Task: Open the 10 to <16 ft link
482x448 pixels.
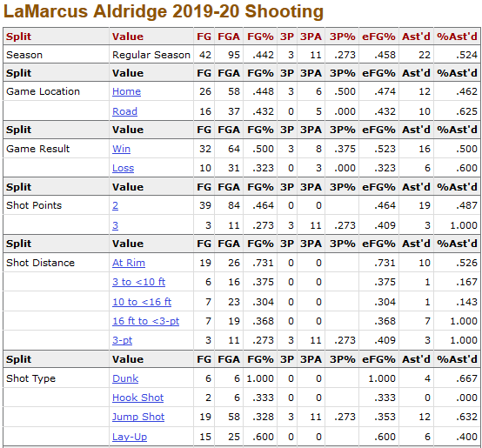Action: coord(142,302)
